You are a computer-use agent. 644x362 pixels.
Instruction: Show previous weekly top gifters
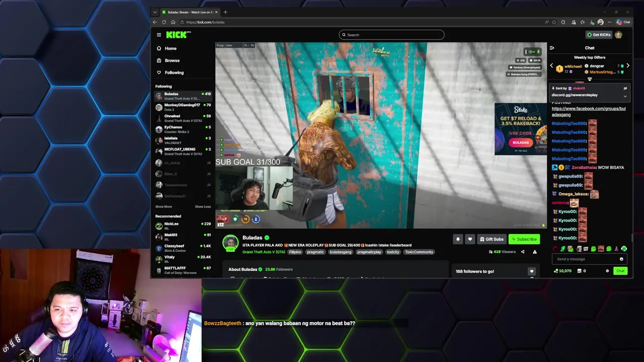click(x=551, y=66)
